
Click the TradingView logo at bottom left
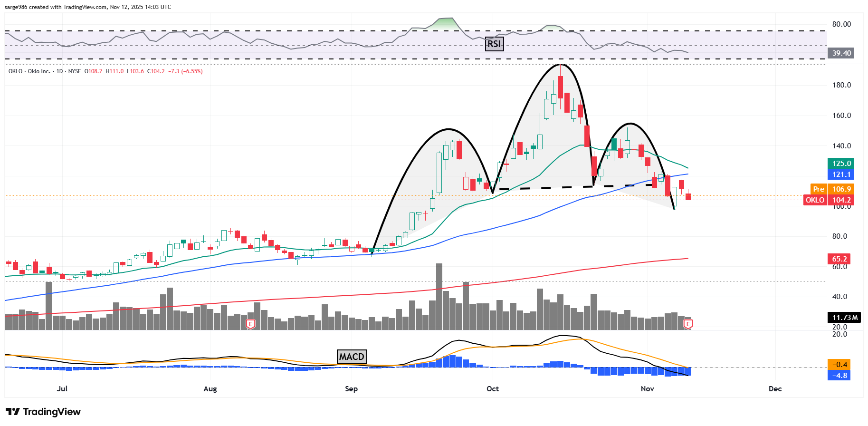[43, 412]
